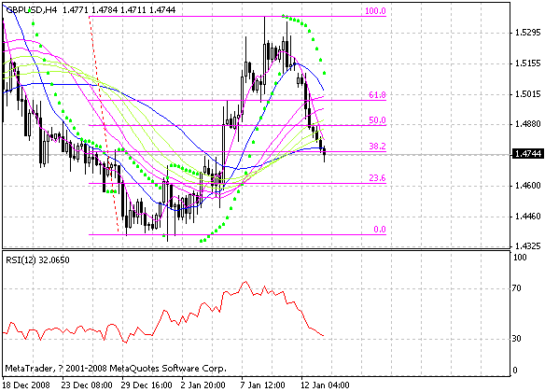The width and height of the screenshot is (545, 392).
Task: Click the Fibonacci 38.2 level label
Action: (377, 147)
